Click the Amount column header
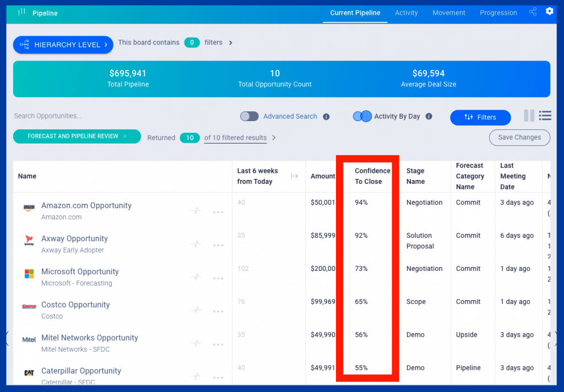This screenshot has width=564, height=392. [323, 176]
